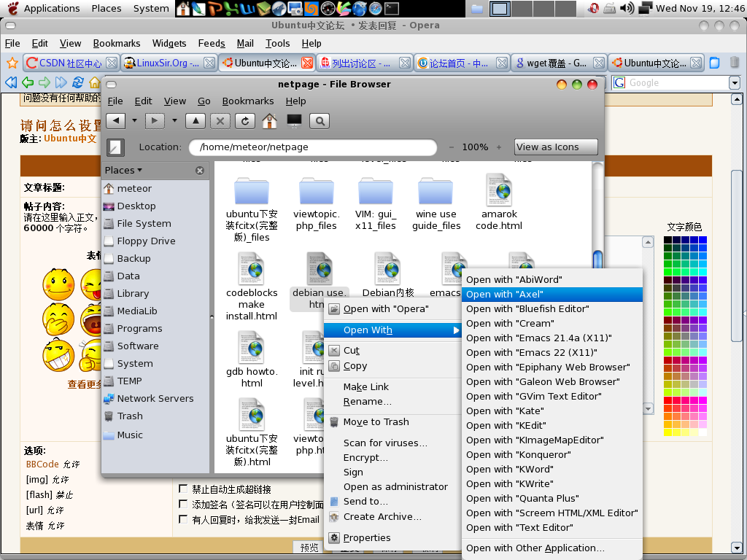Screen dimensions: 747x560
Task: Select the amarok code.html file icon
Action: [499, 192]
